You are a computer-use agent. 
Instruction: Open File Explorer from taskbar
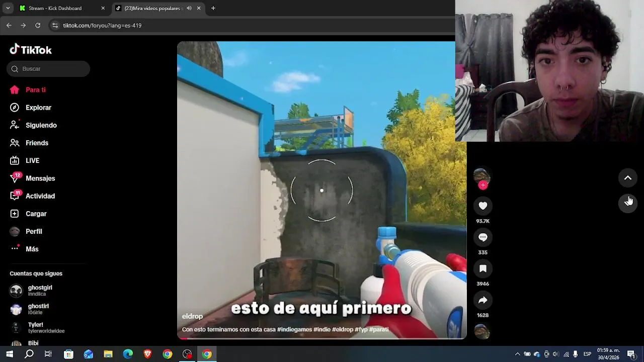(108, 354)
